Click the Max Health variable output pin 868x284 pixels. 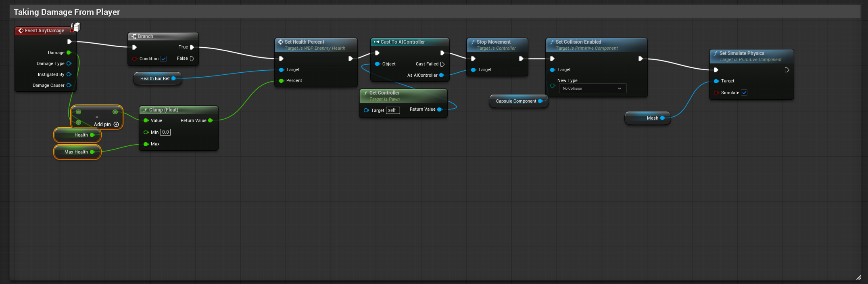coord(92,152)
